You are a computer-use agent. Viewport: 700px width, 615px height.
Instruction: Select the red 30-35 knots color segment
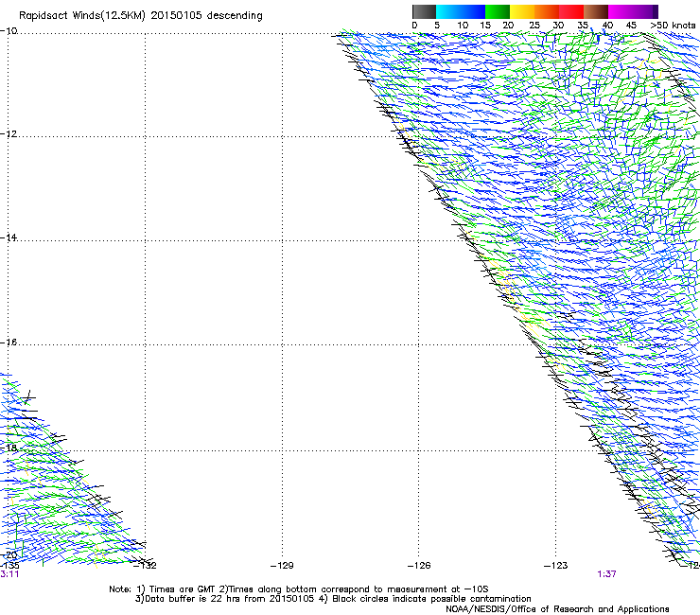pyautogui.click(x=571, y=11)
